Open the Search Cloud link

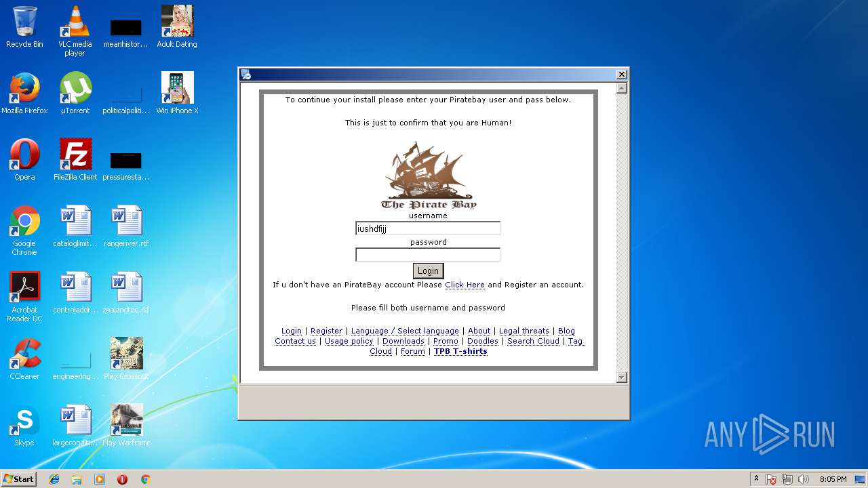click(x=533, y=341)
